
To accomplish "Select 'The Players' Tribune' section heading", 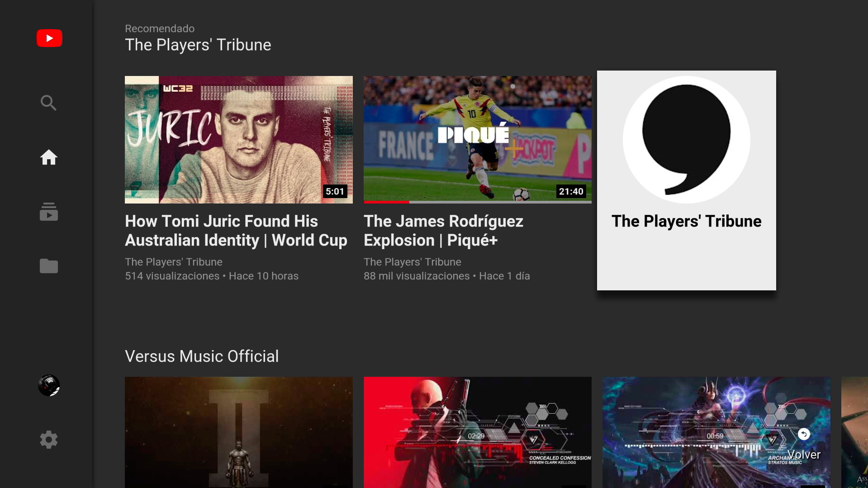I will 198,45.
